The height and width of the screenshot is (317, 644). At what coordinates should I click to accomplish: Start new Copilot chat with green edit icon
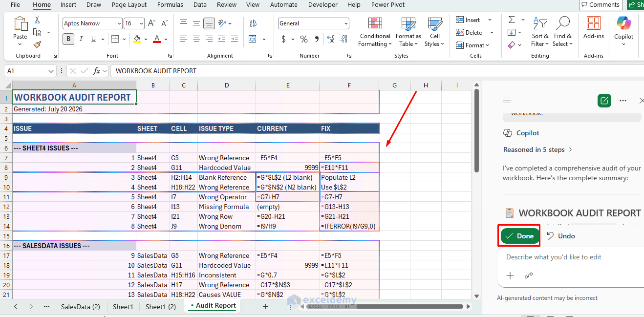click(x=604, y=101)
